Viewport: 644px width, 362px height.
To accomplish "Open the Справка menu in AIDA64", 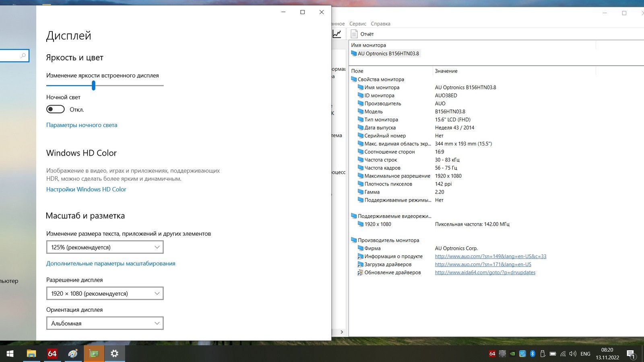I will click(380, 24).
